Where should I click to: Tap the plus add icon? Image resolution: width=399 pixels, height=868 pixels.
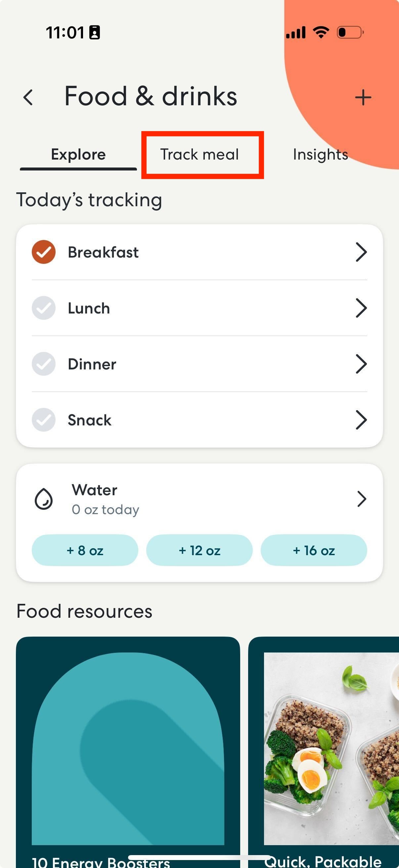pyautogui.click(x=363, y=97)
